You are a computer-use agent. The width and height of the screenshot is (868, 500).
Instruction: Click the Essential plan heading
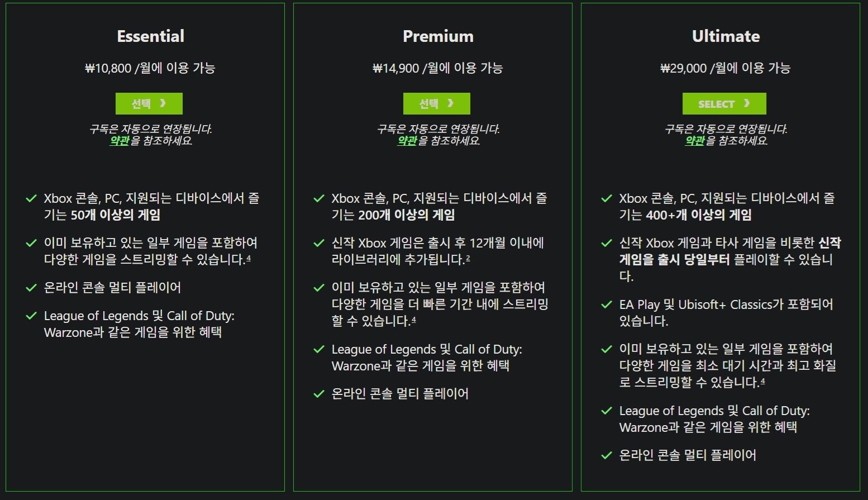[151, 36]
